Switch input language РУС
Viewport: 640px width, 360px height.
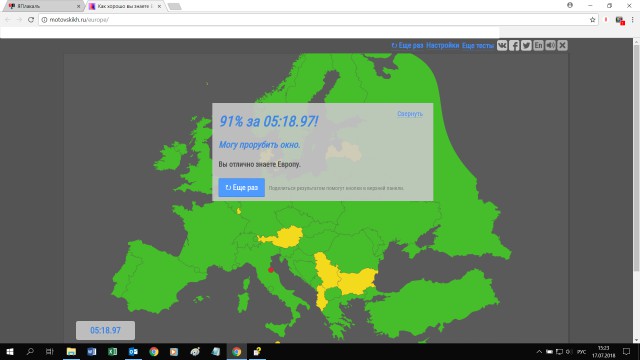(x=582, y=352)
